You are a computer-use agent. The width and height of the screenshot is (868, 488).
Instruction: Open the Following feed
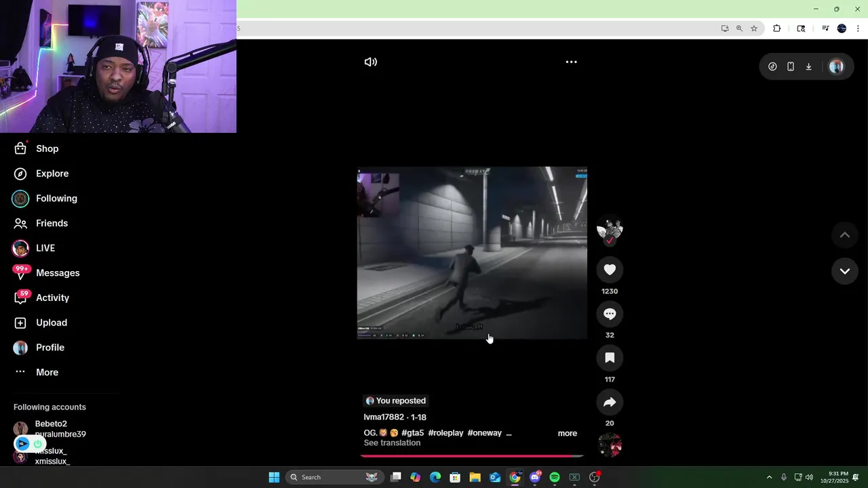45,199
